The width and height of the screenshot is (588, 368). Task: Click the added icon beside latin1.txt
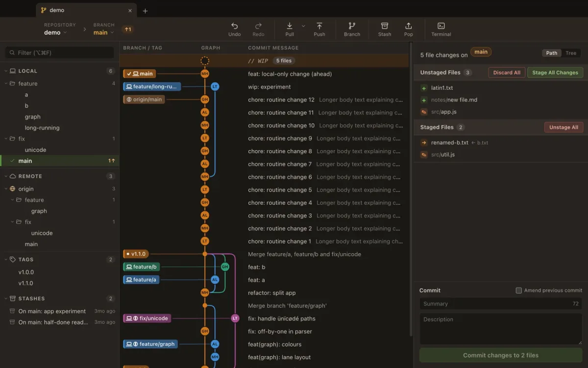coord(424,88)
